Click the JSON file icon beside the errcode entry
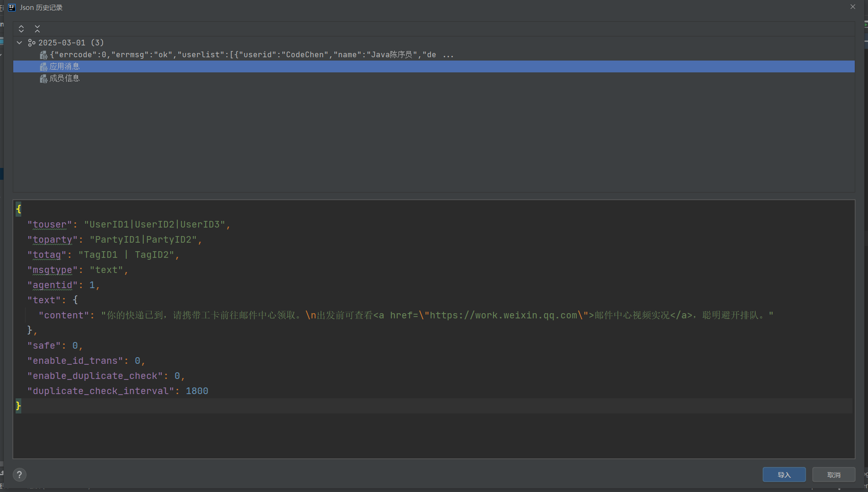The width and height of the screenshot is (868, 492). tap(43, 54)
